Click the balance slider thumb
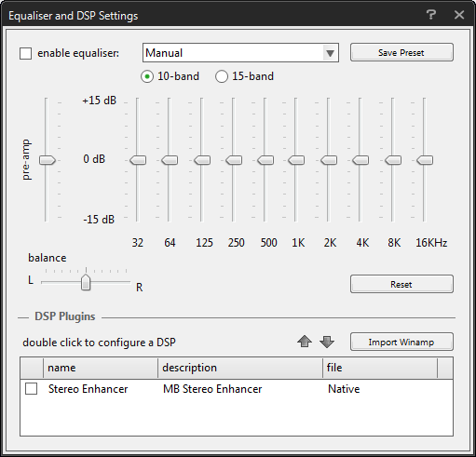The width and height of the screenshot is (476, 457). coord(86,282)
